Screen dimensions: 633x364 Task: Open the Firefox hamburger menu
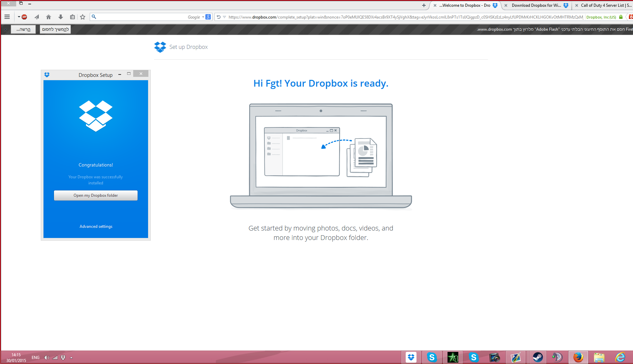[x=7, y=17]
